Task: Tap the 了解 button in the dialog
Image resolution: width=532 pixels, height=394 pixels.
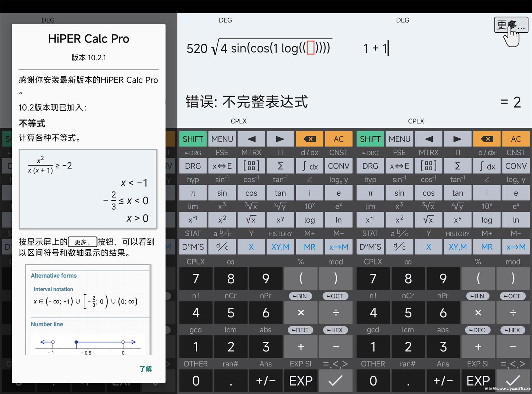Action: tap(145, 369)
